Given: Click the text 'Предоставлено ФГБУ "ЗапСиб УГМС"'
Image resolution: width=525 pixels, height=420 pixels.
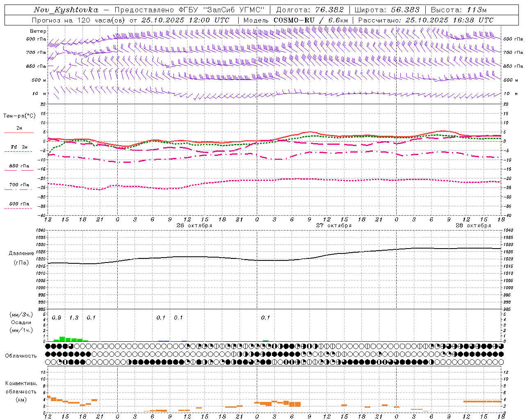Looking at the screenshot, I should click(190, 10).
